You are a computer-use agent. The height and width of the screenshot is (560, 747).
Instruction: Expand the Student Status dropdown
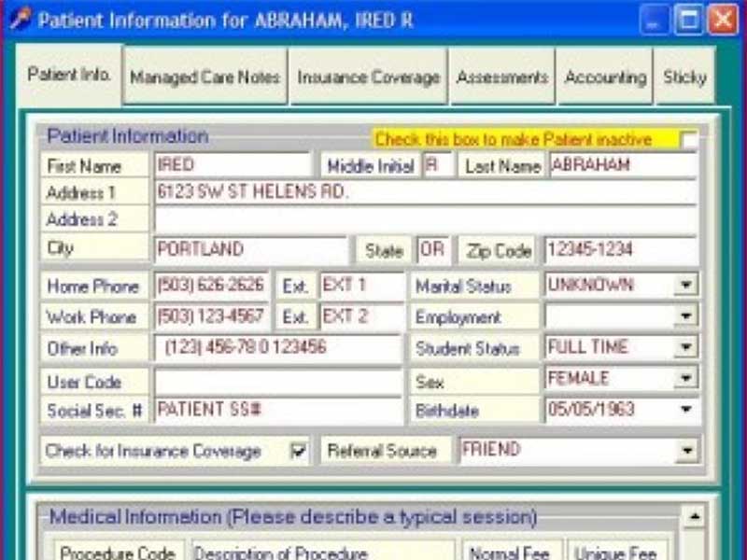click(x=686, y=347)
